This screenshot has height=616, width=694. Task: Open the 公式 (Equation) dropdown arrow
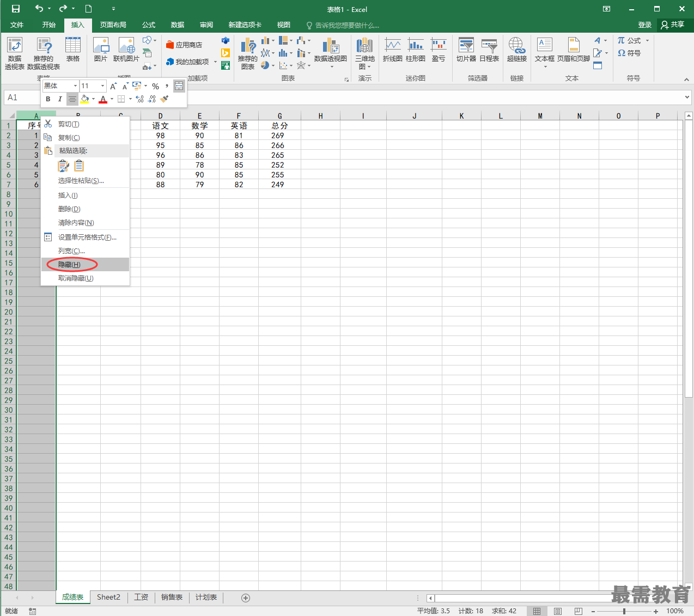pyautogui.click(x=647, y=41)
